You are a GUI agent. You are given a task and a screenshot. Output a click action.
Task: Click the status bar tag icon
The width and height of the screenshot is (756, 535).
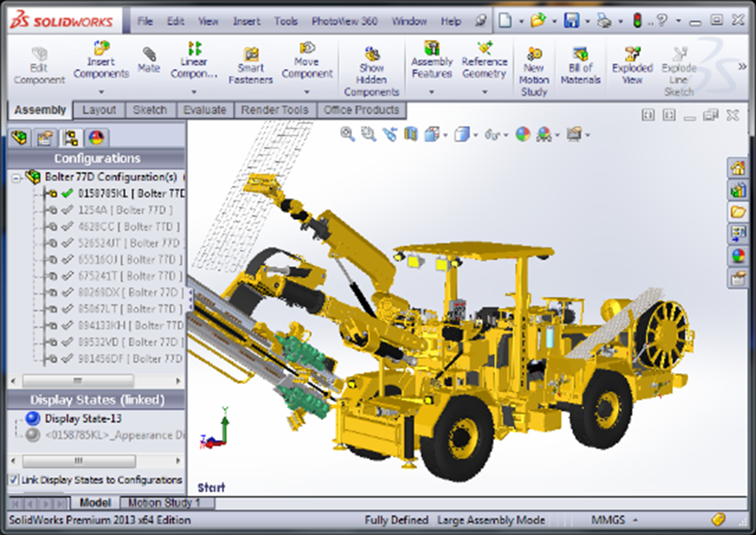point(718,520)
